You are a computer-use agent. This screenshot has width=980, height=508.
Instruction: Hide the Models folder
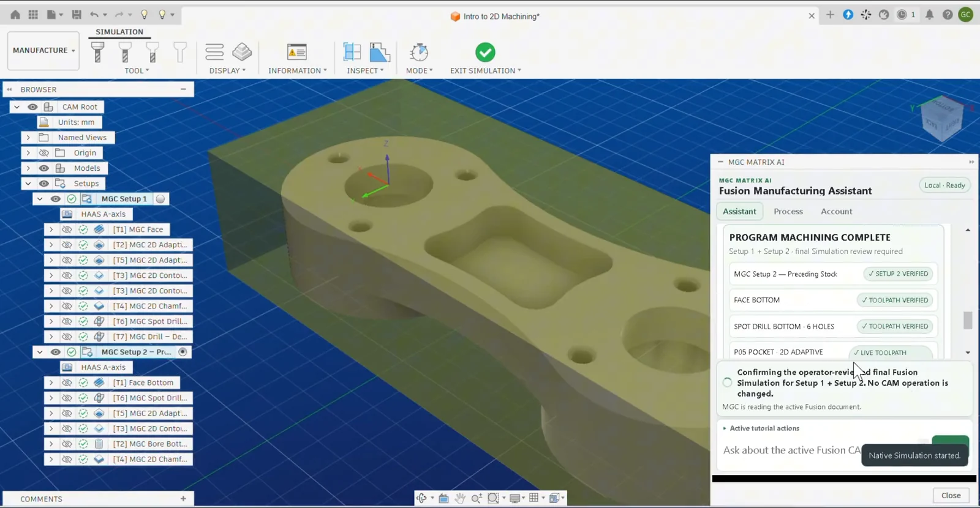tap(44, 168)
